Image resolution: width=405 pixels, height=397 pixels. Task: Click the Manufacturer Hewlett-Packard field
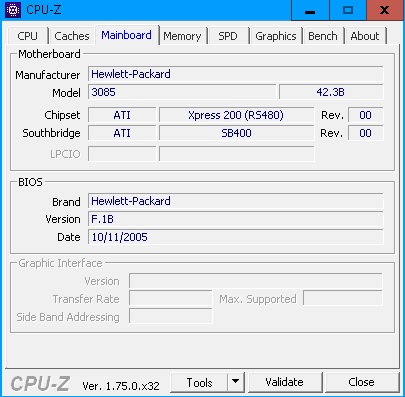pyautogui.click(x=235, y=74)
